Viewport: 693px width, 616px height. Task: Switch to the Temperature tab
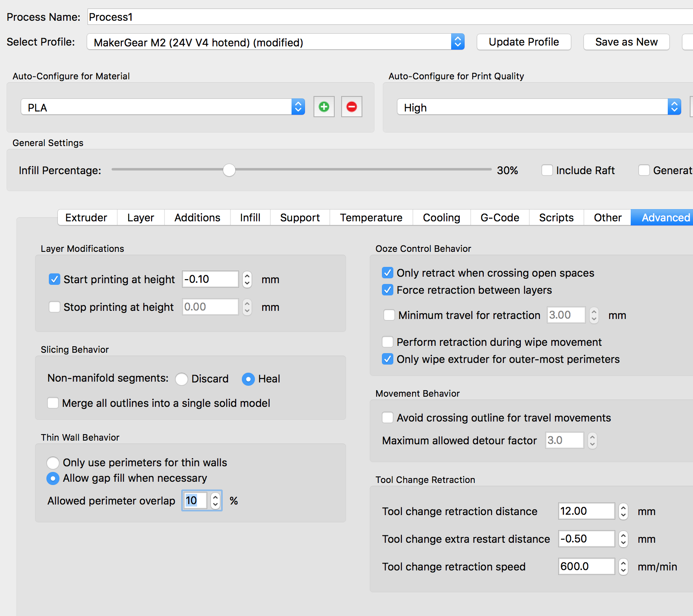[x=371, y=218]
